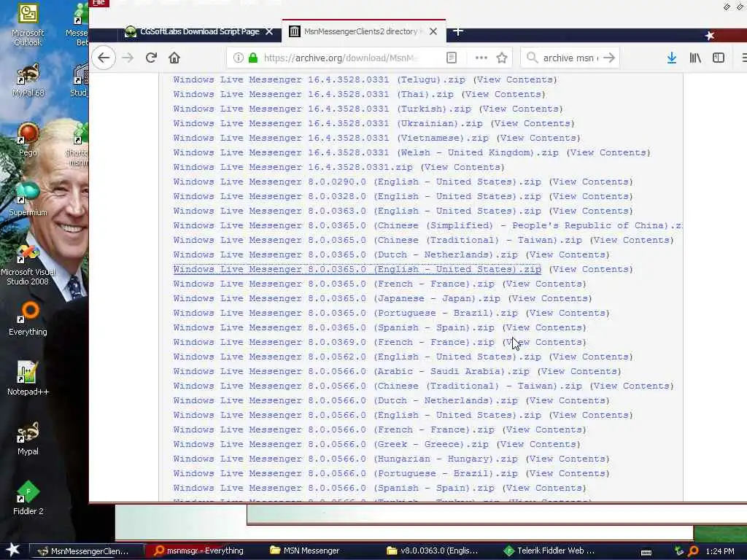This screenshot has width=747, height=560.
Task: Close the MsnMessengerClients2 directory tab
Action: pyautogui.click(x=433, y=31)
